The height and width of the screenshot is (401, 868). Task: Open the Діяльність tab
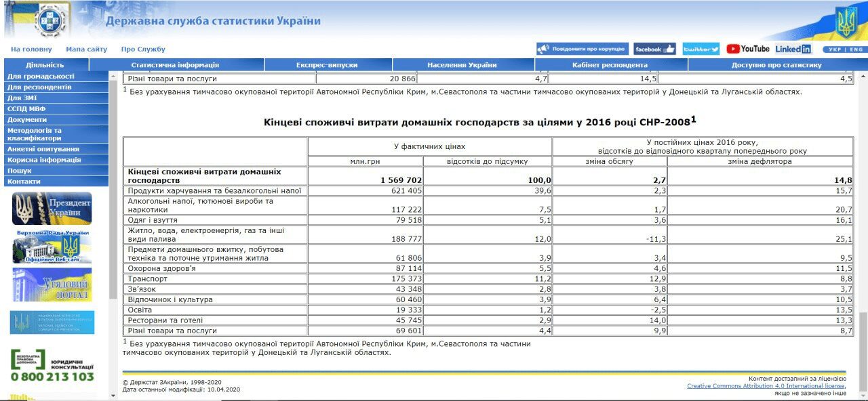[45, 65]
